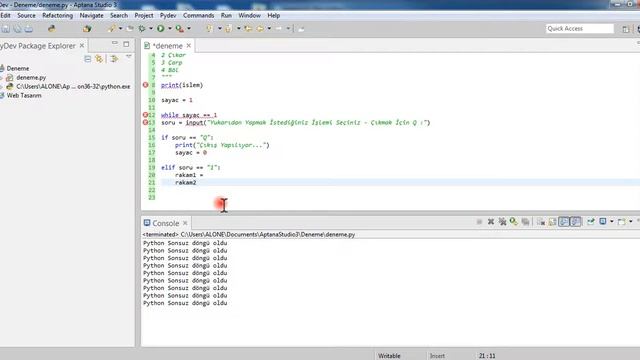
Task: Open the Open Console dropdown arrow
Action: [631, 222]
